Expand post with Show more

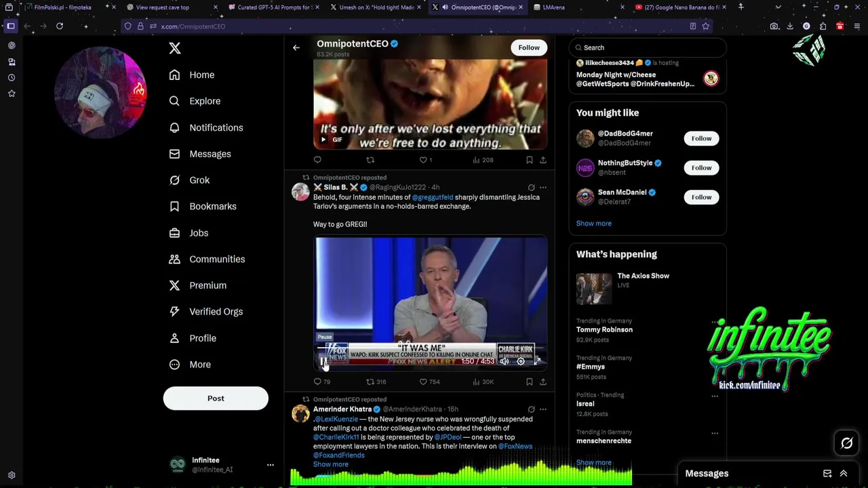pos(330,464)
